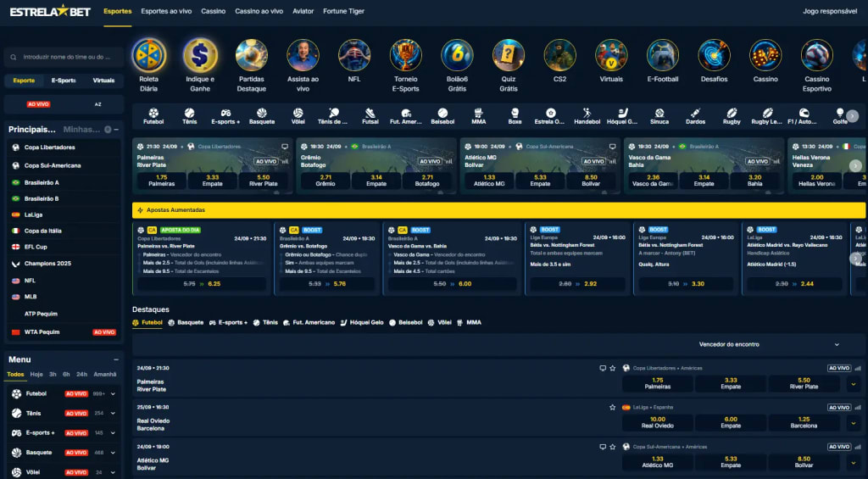Focus the team search input field
This screenshot has height=479, width=868.
64,57
